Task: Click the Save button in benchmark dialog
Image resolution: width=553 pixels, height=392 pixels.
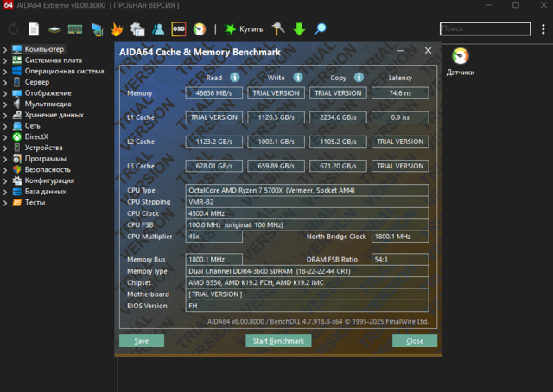Action: (x=142, y=341)
